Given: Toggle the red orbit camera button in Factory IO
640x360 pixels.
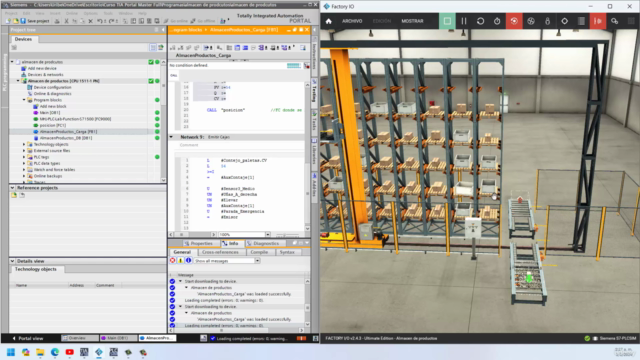Looking at the screenshot, I should (514, 21).
